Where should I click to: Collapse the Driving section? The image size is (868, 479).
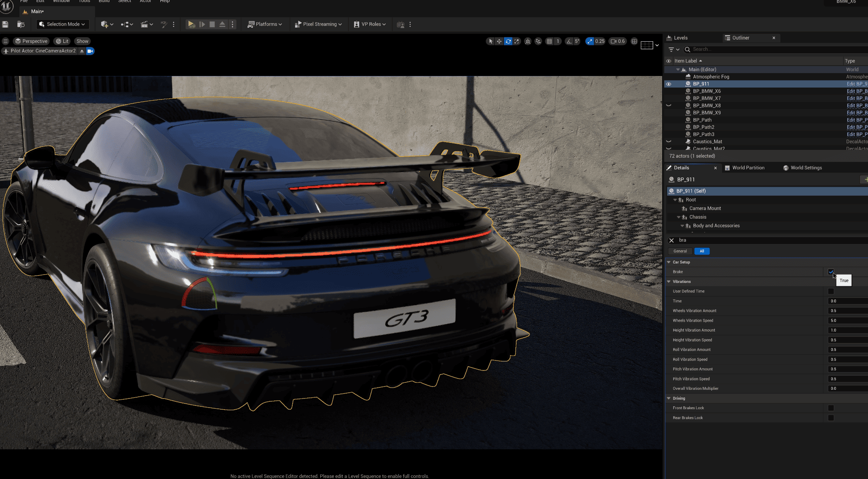669,398
